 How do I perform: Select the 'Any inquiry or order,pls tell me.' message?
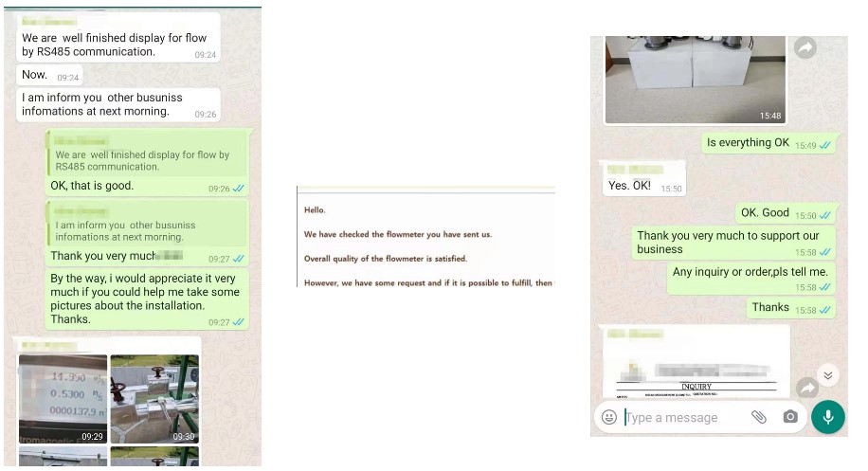point(750,279)
